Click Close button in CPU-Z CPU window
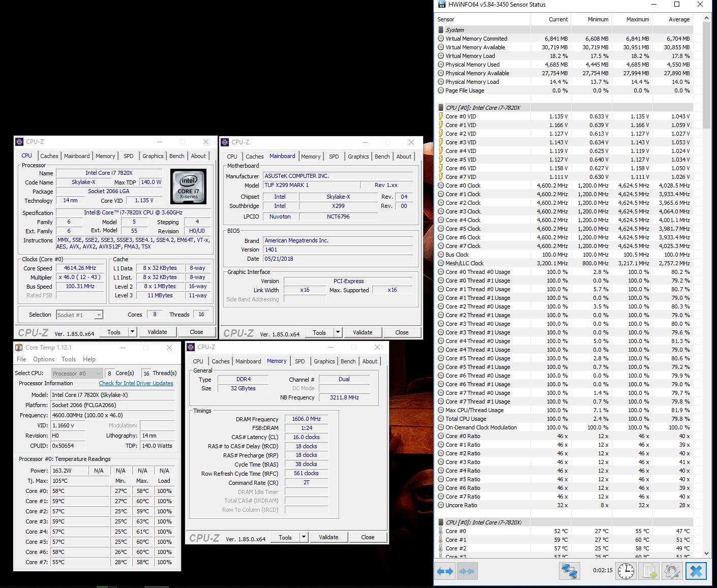This screenshot has height=588, width=717. 196,332
